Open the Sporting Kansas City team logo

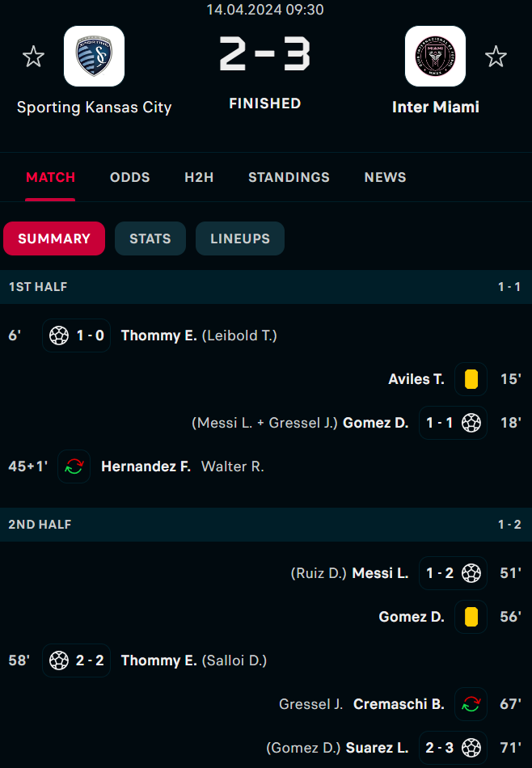[x=94, y=57]
